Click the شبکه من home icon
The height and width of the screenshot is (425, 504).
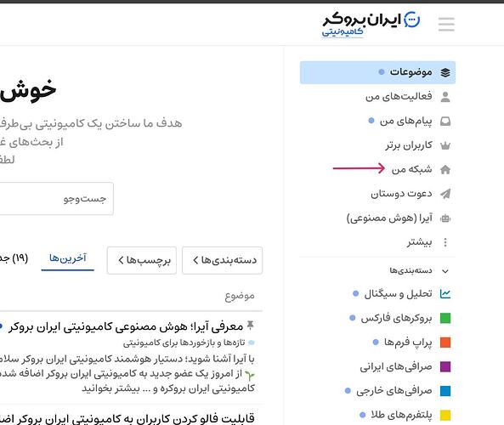coord(445,169)
